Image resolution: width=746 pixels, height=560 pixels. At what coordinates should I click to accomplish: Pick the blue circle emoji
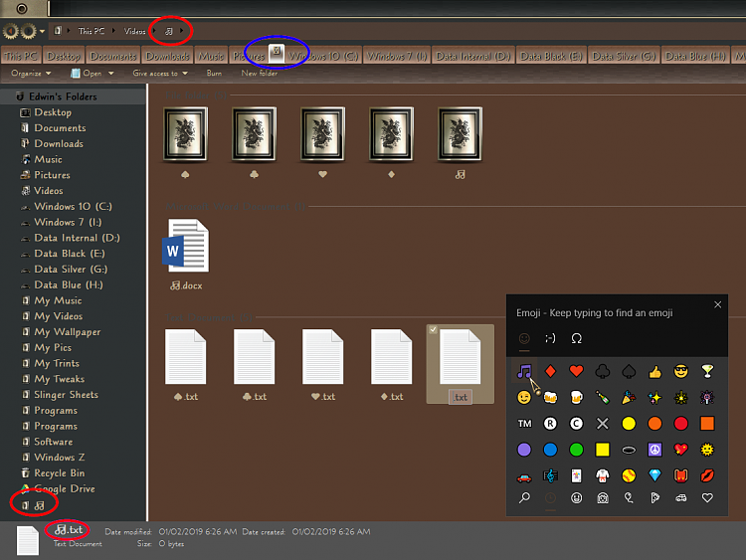point(550,450)
